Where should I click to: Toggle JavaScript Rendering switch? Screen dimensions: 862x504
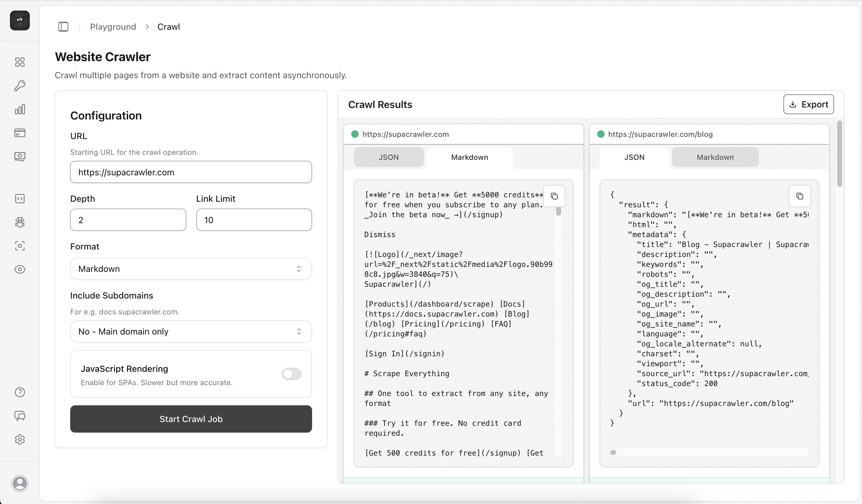pos(292,374)
